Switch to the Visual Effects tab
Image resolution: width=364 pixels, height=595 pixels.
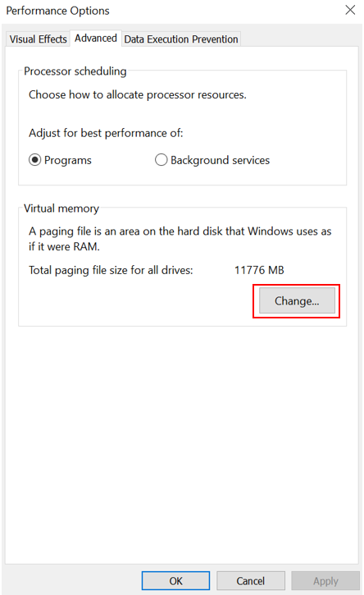pyautogui.click(x=38, y=39)
